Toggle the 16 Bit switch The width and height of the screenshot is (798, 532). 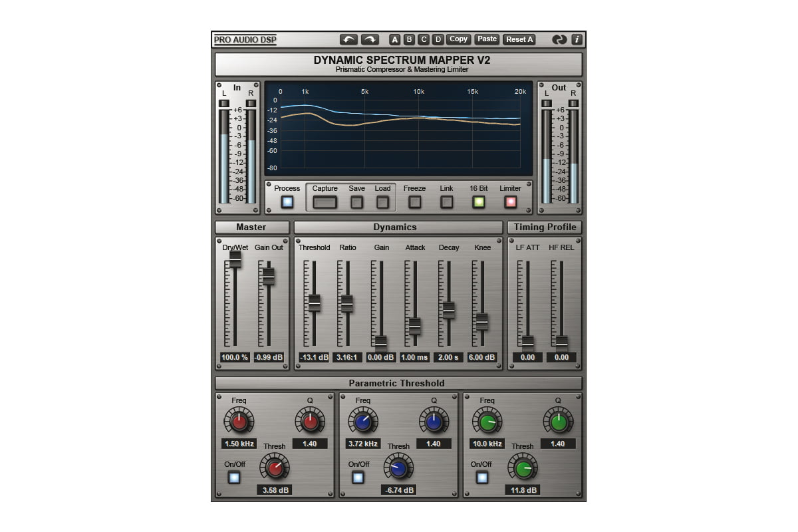479,202
